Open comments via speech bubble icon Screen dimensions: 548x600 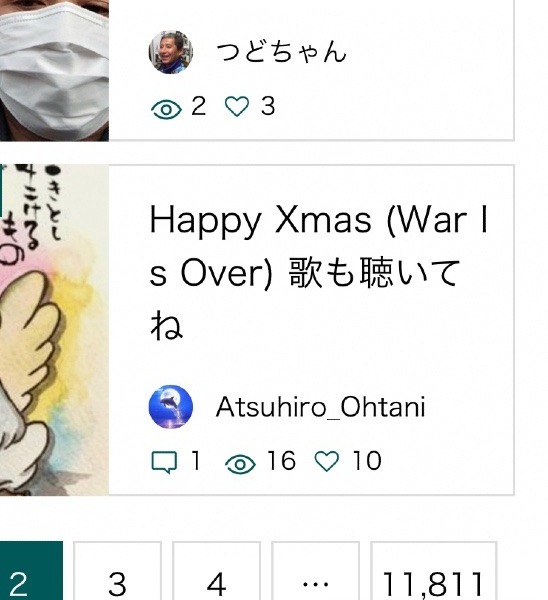click(x=164, y=462)
